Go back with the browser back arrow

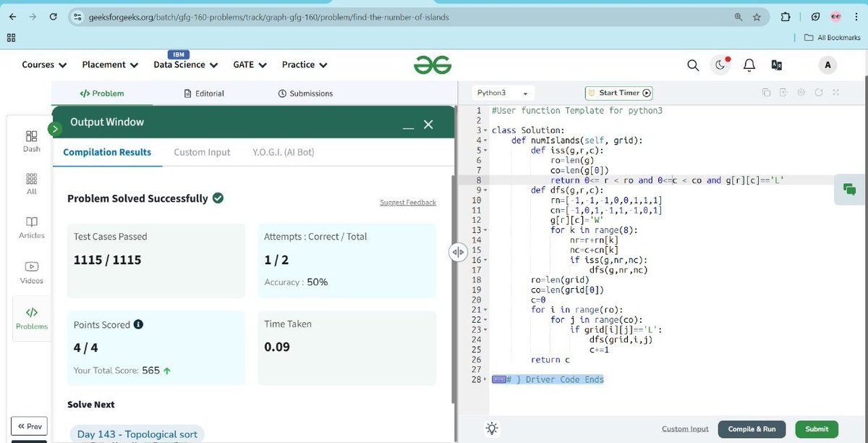coord(12,17)
